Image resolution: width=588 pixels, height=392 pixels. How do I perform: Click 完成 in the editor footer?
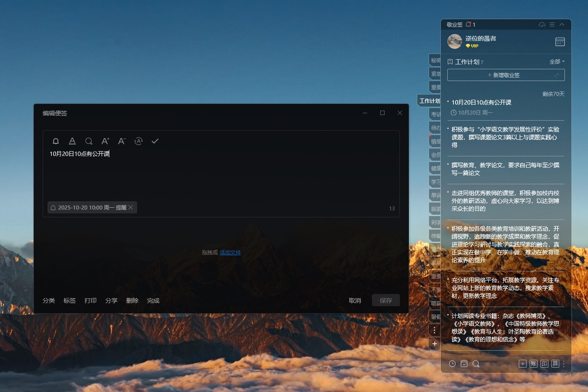pyautogui.click(x=153, y=301)
